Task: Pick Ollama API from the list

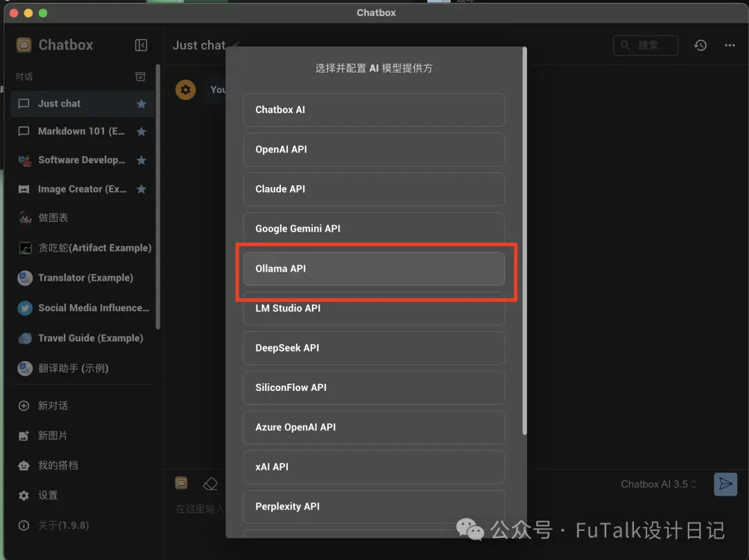Action: 374,269
